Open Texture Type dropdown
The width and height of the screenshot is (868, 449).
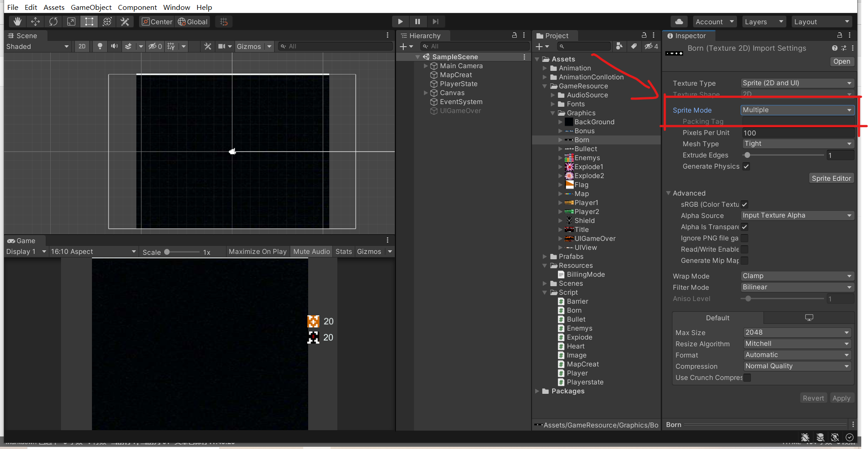click(797, 83)
